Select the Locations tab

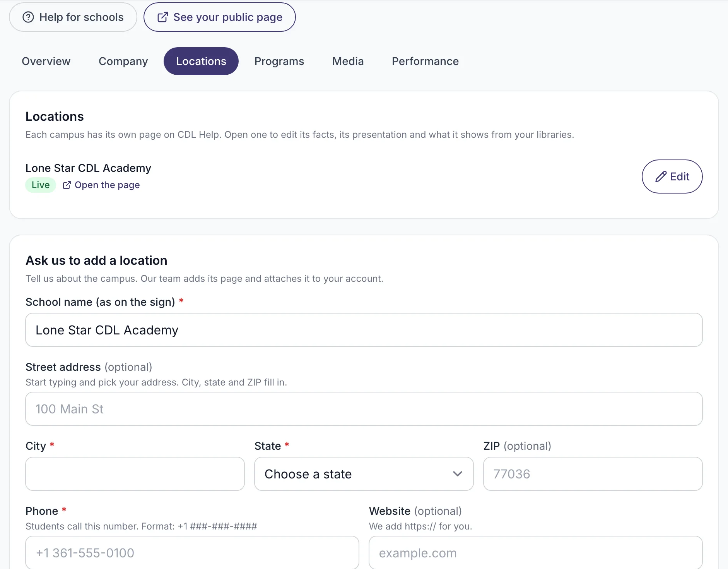[x=201, y=61]
